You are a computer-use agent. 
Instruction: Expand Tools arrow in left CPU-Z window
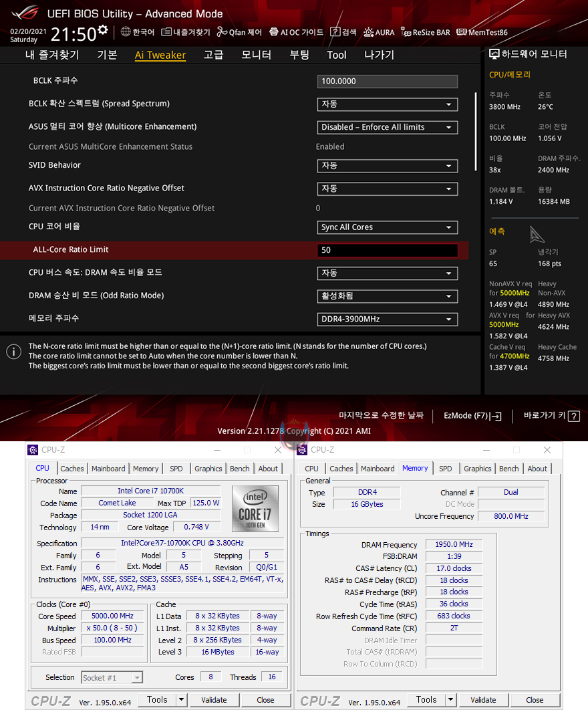[181, 700]
